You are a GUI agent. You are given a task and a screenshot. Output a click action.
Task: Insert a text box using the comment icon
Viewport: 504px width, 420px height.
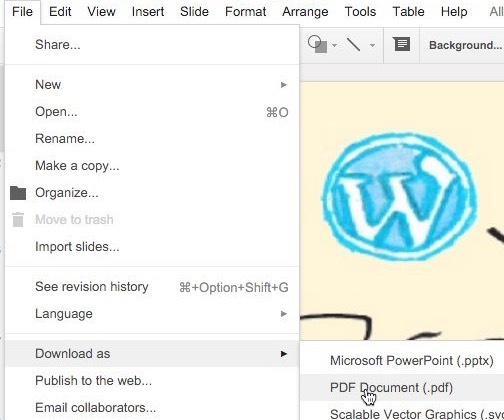[x=402, y=44]
